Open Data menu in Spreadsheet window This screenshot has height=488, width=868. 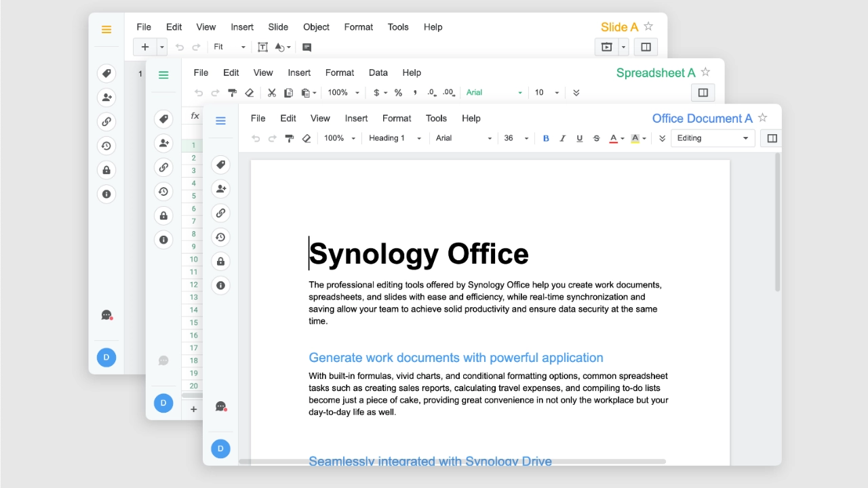pyautogui.click(x=378, y=73)
